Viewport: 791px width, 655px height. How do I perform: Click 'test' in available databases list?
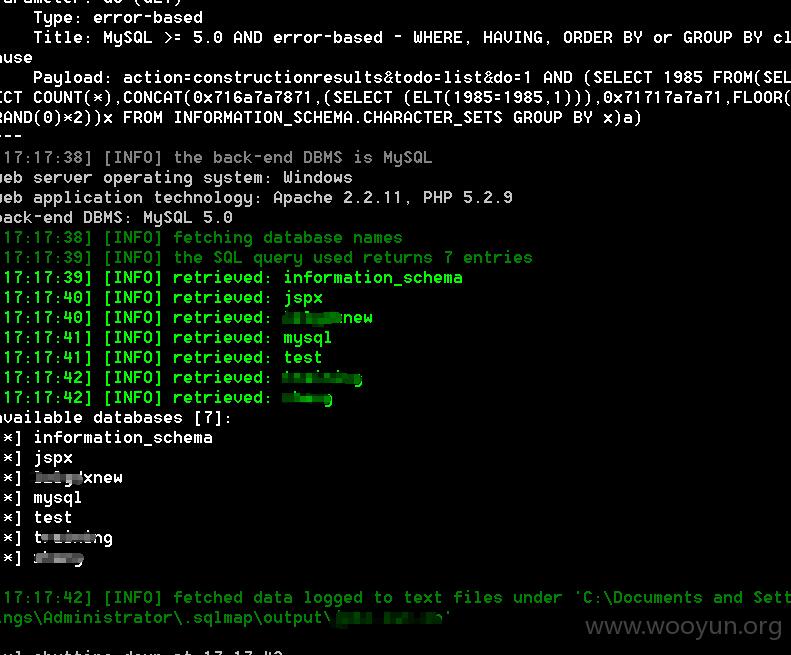(52, 518)
